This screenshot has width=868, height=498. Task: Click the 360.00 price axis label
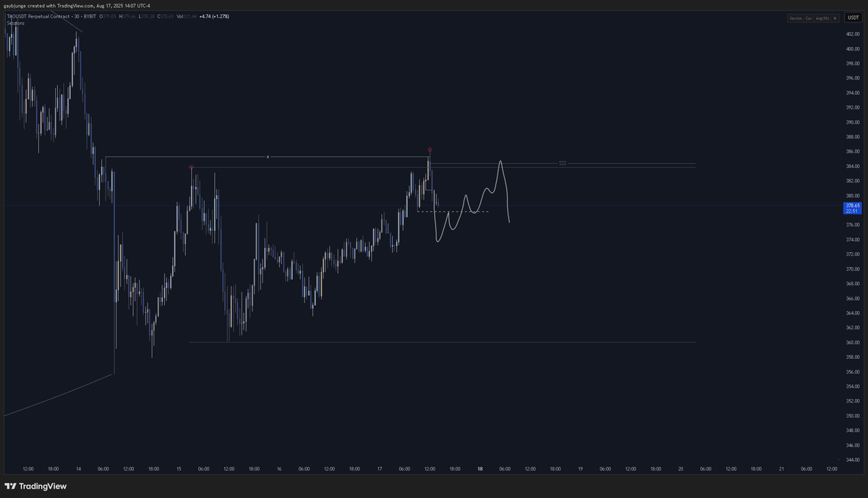pos(852,342)
